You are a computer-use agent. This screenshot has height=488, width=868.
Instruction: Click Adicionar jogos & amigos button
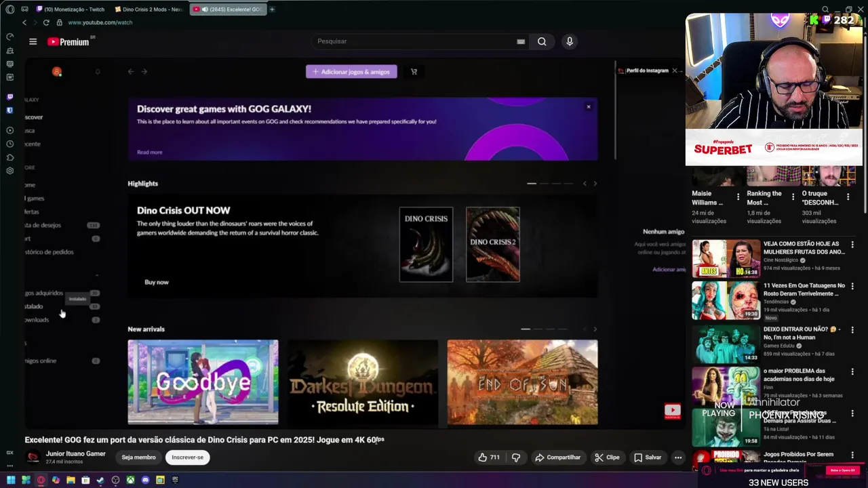tap(351, 71)
